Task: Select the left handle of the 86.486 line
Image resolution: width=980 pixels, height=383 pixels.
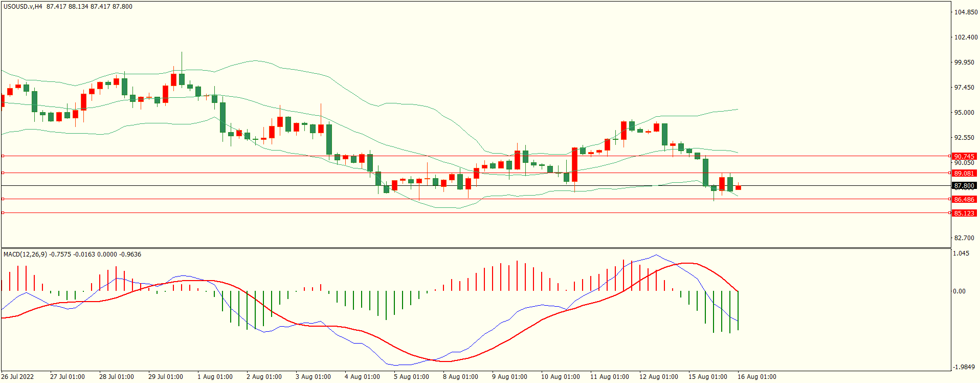Action: coord(3,199)
